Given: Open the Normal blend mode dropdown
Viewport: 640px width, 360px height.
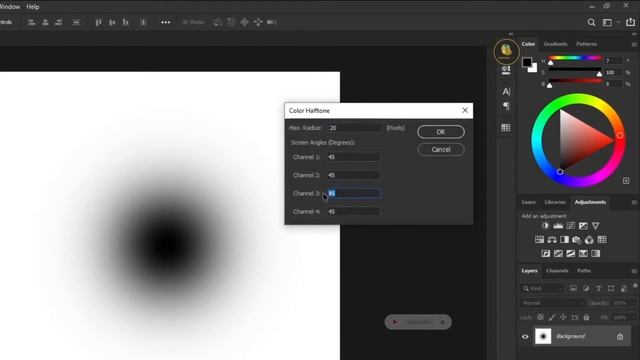Looking at the screenshot, I should pos(553,303).
